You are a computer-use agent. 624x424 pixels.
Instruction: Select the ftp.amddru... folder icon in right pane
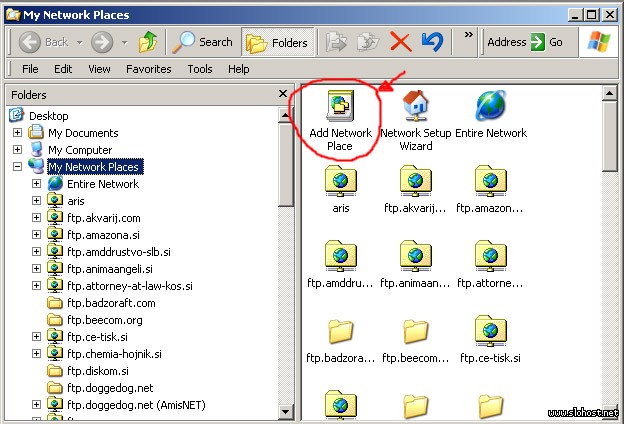pyautogui.click(x=340, y=256)
